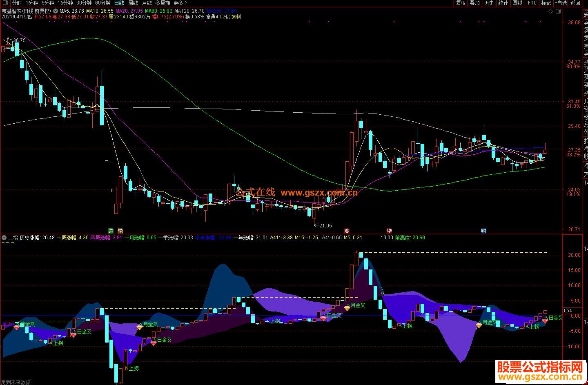The width and height of the screenshot is (588, 385).
Task: Click the 历史涨幅: 26.48 indicator value
Action: [37, 237]
